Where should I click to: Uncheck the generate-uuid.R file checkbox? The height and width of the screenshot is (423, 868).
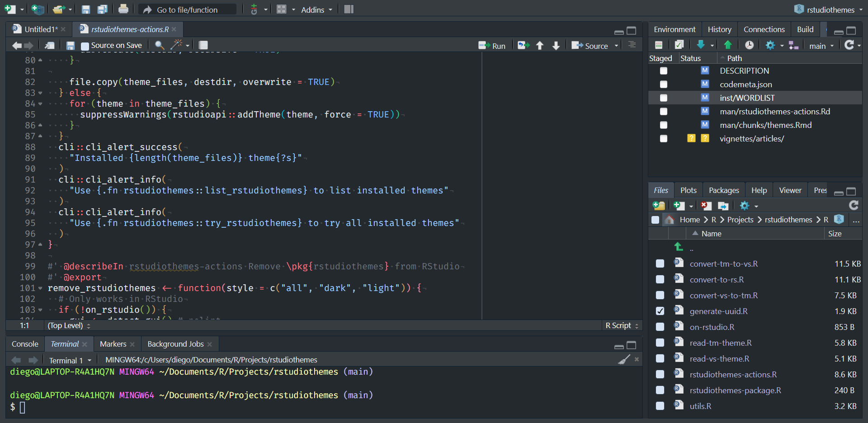tap(660, 311)
